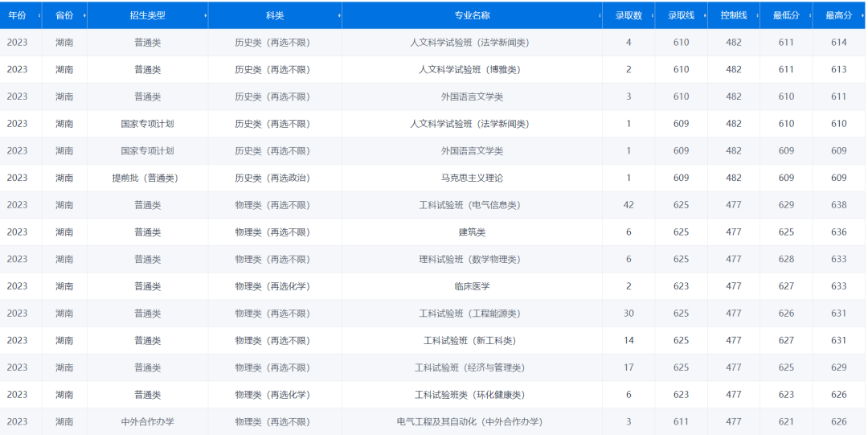Click control line 477 in 建筑类 row
The image size is (868, 435).
point(734,232)
